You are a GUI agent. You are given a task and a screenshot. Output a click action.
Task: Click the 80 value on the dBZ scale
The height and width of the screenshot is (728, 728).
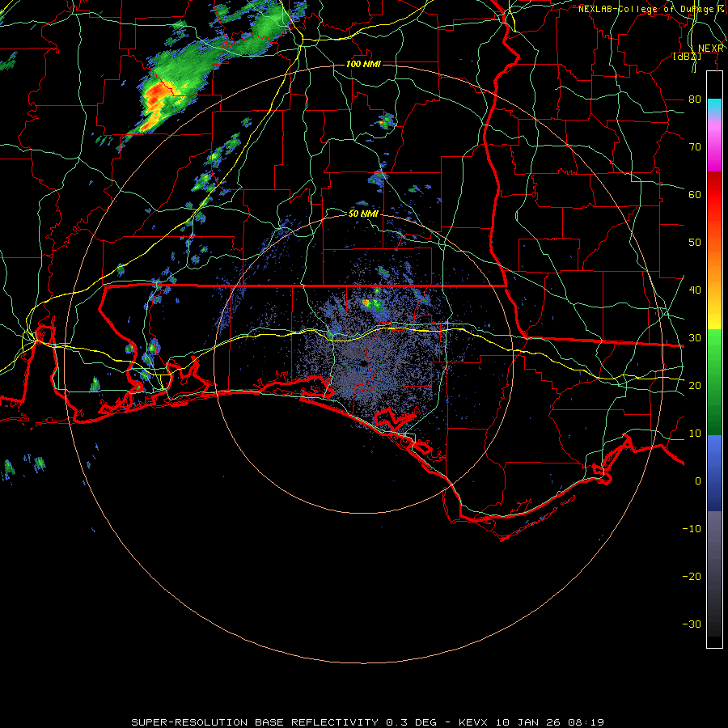click(695, 99)
